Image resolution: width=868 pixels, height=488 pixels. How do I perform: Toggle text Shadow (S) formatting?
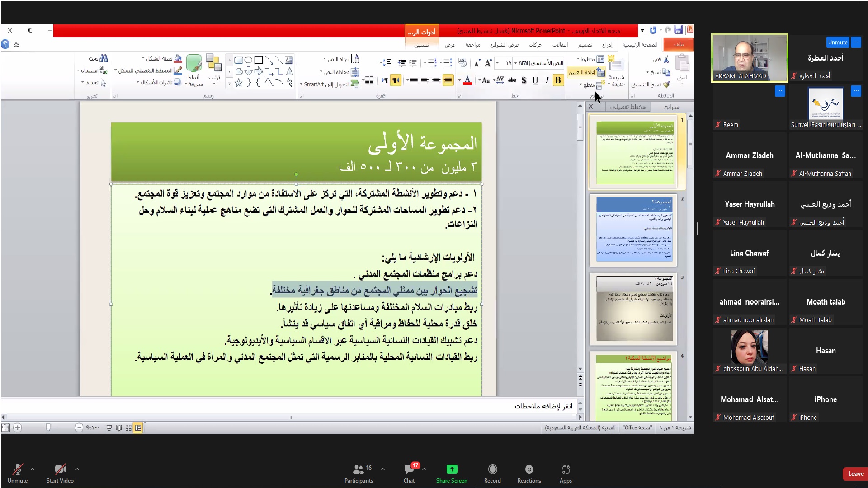524,80
